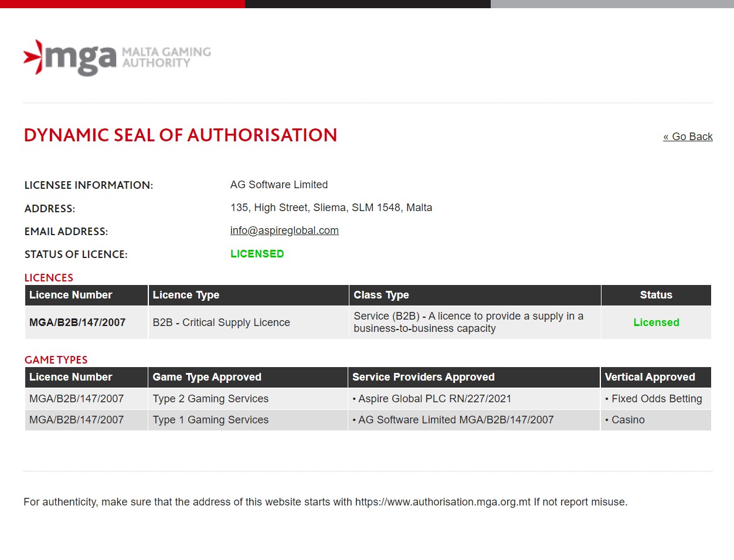734x560 pixels.
Task: Select licence number MGA/B2B/147/2007 in bold
Action: 77,323
